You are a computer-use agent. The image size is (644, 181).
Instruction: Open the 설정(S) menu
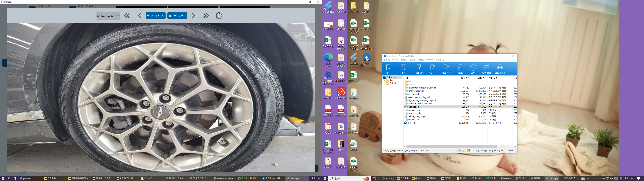[x=412, y=60]
